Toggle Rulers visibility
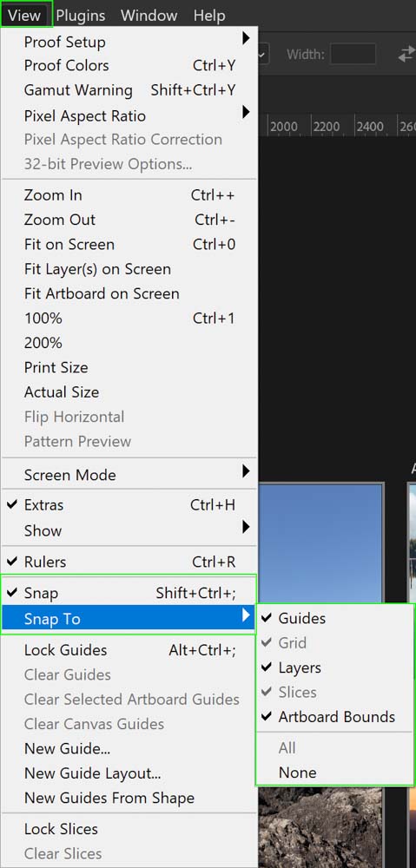Screen dimensions: 416x868 (x=129, y=562)
